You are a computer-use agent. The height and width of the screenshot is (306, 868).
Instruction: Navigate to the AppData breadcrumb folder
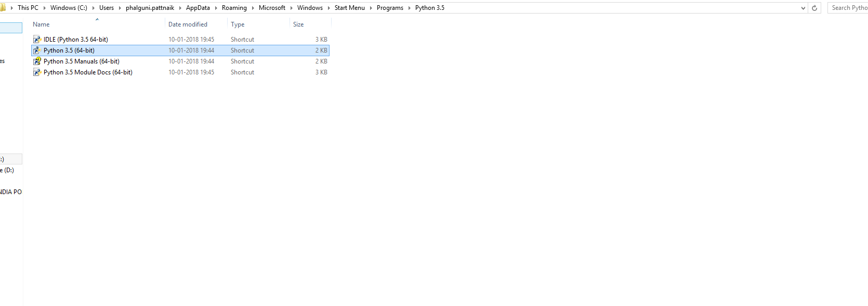pos(198,8)
